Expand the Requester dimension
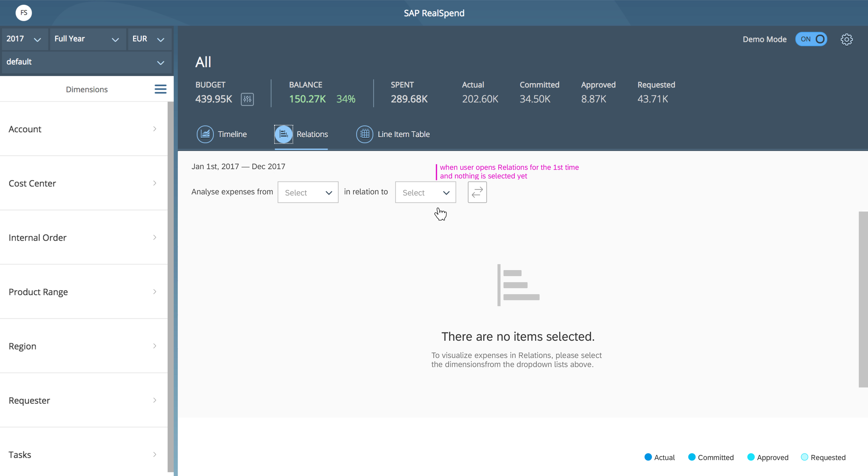The width and height of the screenshot is (868, 476). coord(84,400)
